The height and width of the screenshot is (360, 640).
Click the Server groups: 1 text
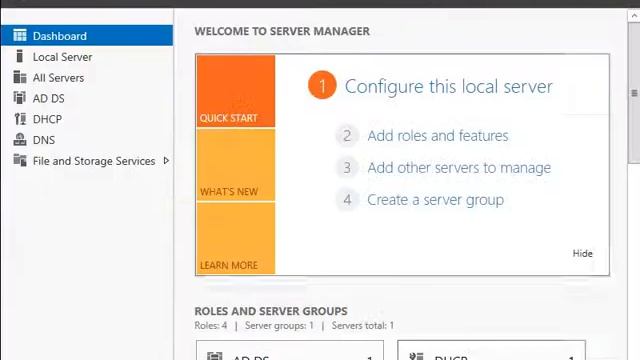[x=279, y=325]
